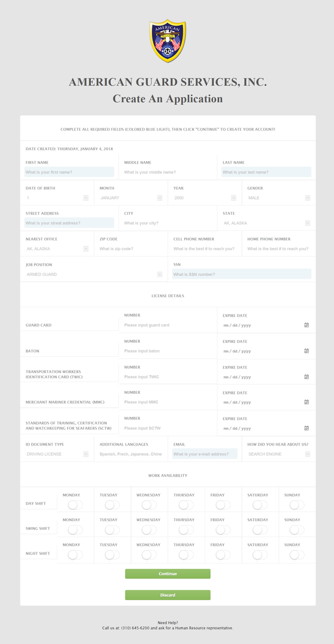Image resolution: width=334 pixels, height=644 pixels.
Task: Click the TWIC number input field
Action: click(x=168, y=377)
